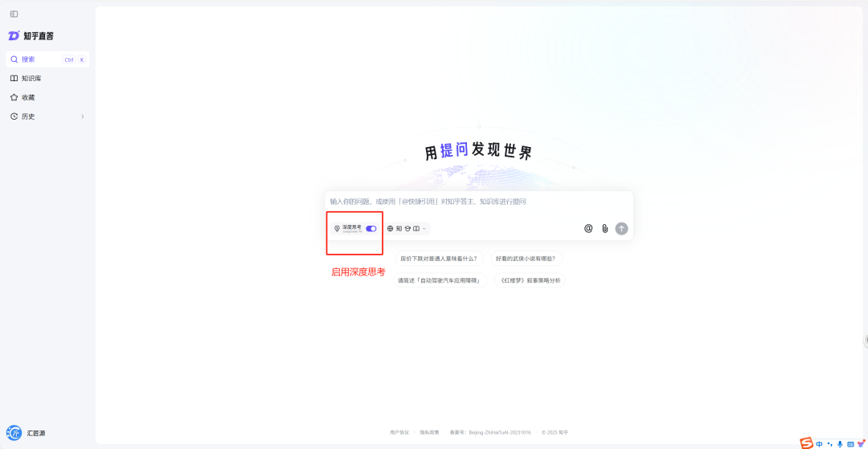Click the send arrow button
This screenshot has width=868, height=449.
(x=621, y=228)
